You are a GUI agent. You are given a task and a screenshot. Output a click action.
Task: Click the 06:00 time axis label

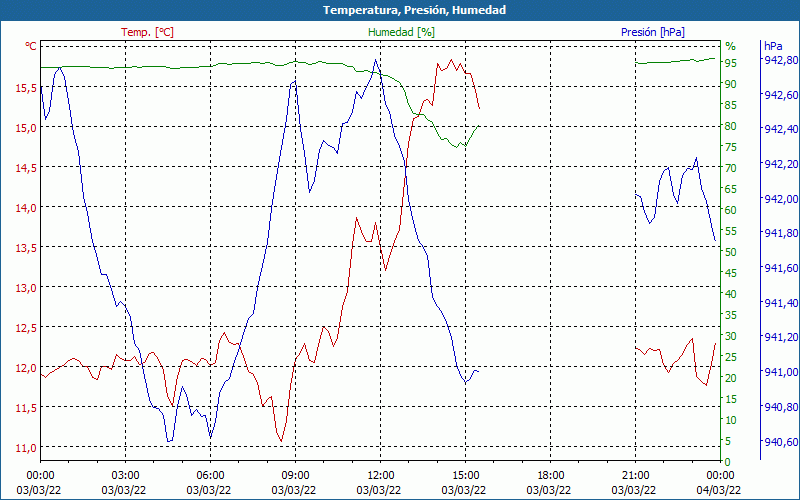click(x=210, y=477)
